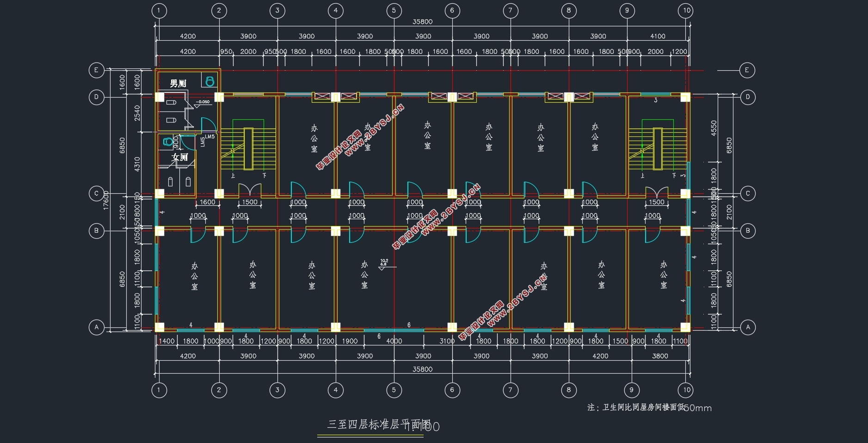The image size is (868, 443).
Task: Select the left vertical dimension 2540
Action: click(x=137, y=113)
